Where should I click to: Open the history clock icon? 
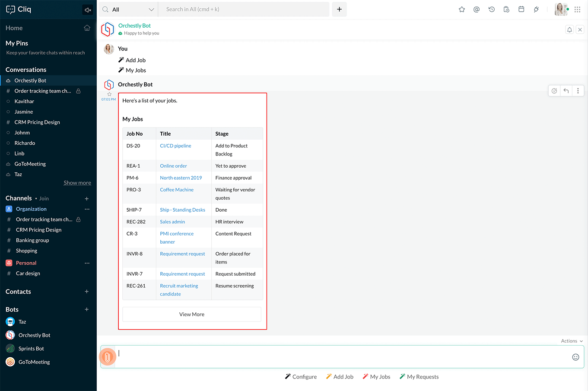click(492, 10)
